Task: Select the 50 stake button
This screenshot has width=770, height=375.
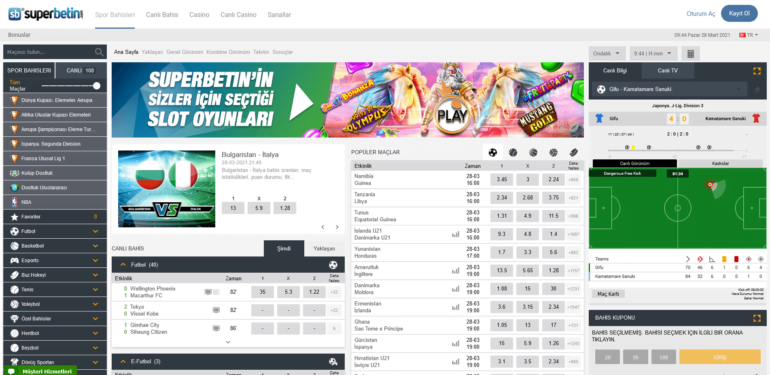Action: click(635, 357)
